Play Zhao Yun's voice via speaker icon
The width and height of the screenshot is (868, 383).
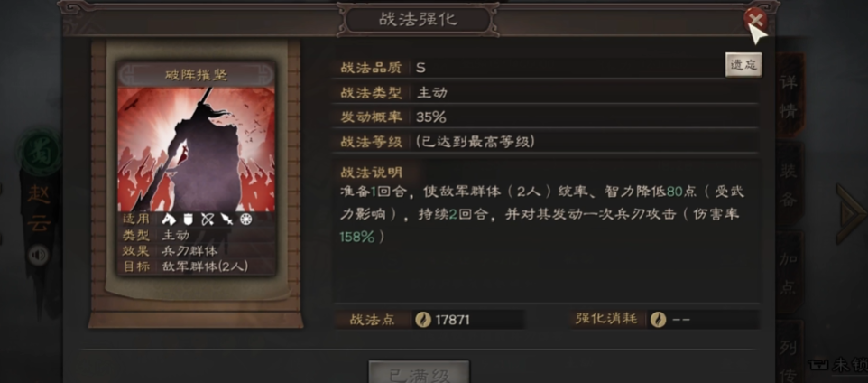coord(38,255)
